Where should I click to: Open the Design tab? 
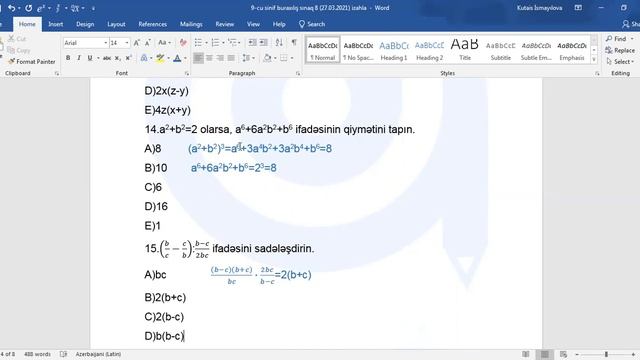pos(85,24)
